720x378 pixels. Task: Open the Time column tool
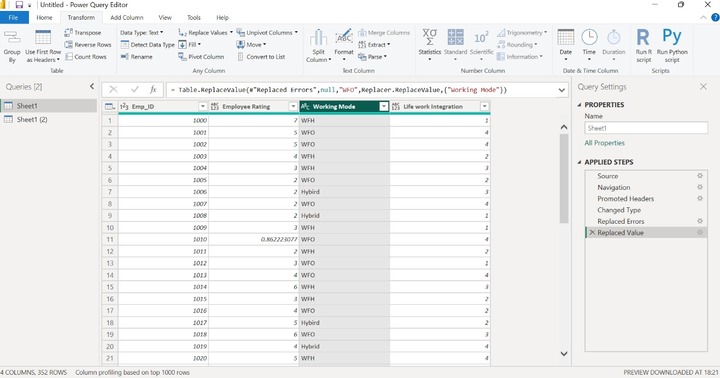(x=589, y=45)
